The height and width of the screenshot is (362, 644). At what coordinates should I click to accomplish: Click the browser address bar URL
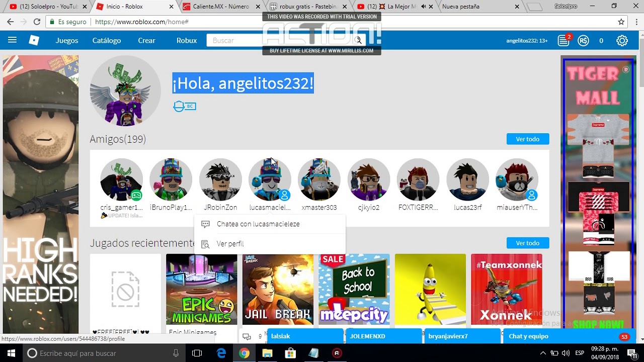[x=141, y=22]
